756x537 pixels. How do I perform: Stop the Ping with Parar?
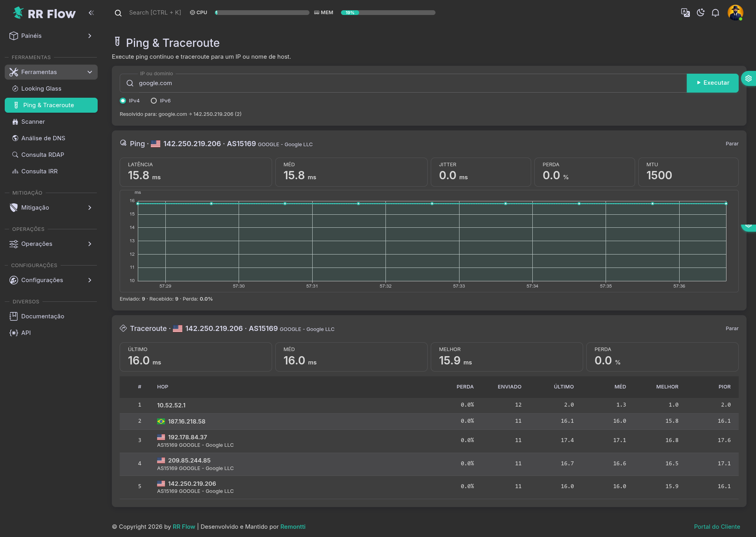coord(732,144)
